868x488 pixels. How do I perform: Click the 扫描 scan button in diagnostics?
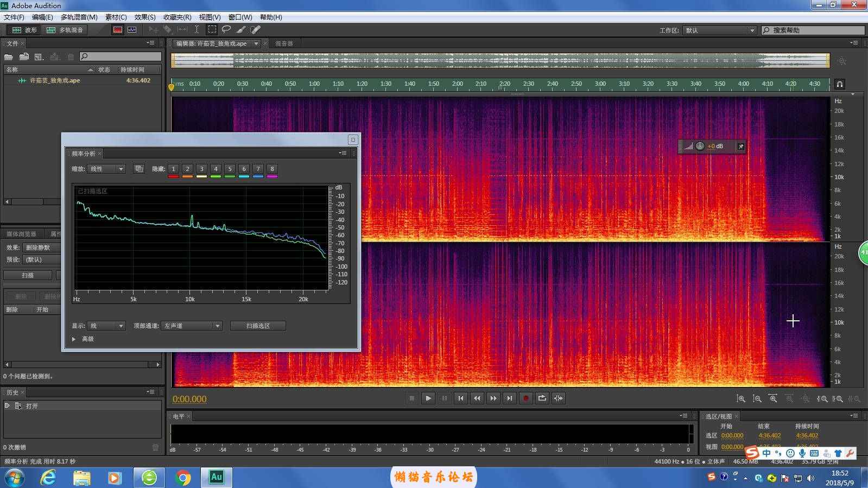pos(28,275)
